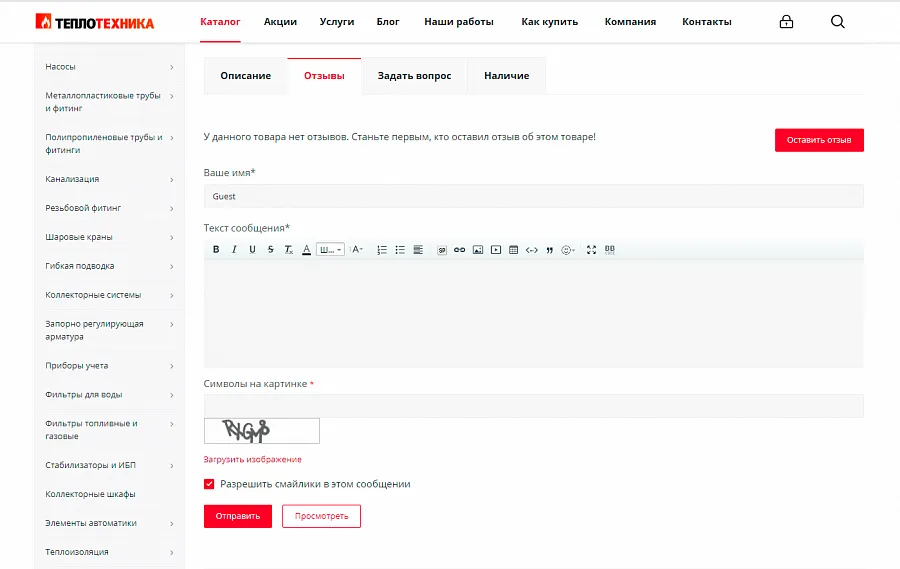Open Стабилизаторы и ИБП category
Image resolution: width=900 pixels, height=569 pixels.
pyautogui.click(x=91, y=465)
